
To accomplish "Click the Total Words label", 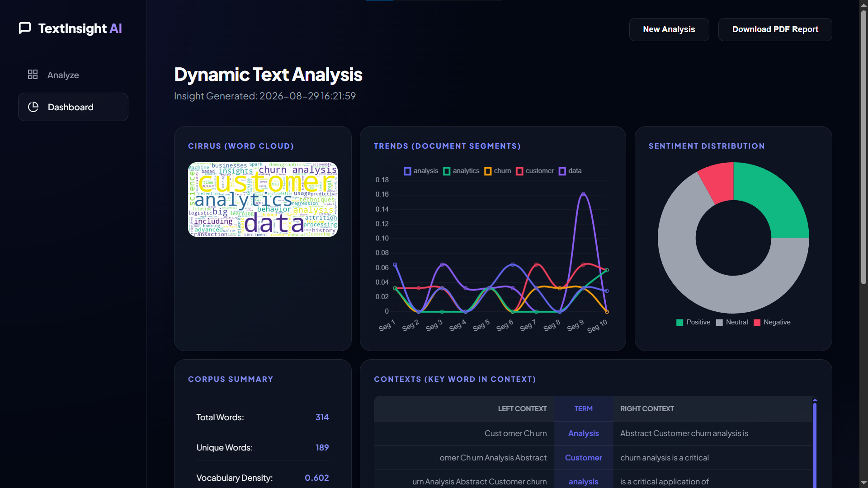I will point(220,417).
